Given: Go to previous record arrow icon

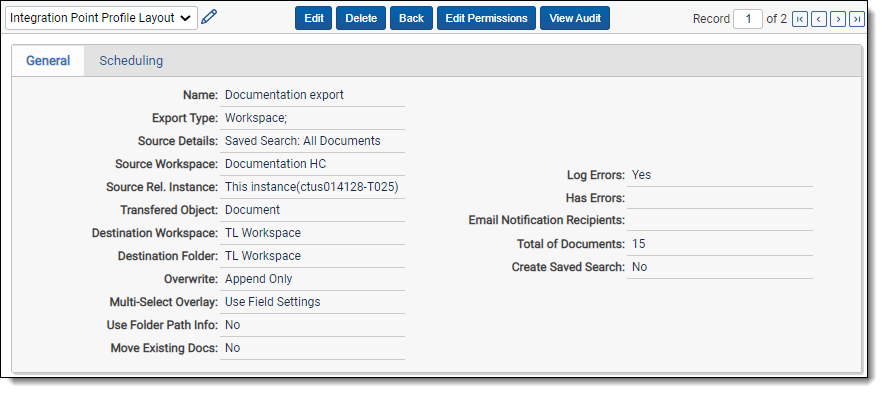Looking at the screenshot, I should tap(818, 19).
